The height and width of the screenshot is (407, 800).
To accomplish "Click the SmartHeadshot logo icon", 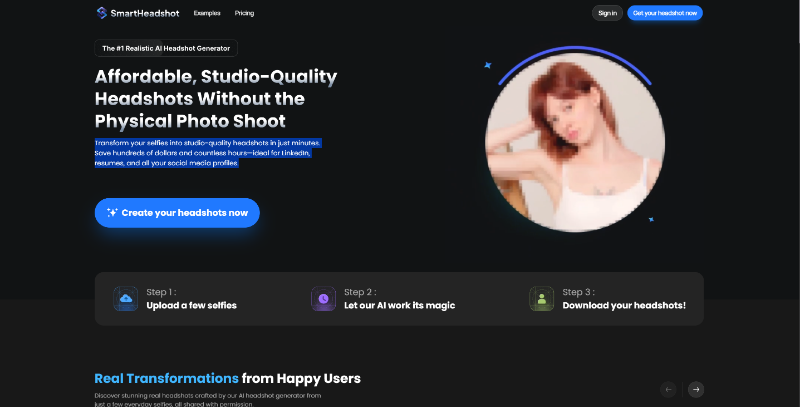I will (102, 13).
